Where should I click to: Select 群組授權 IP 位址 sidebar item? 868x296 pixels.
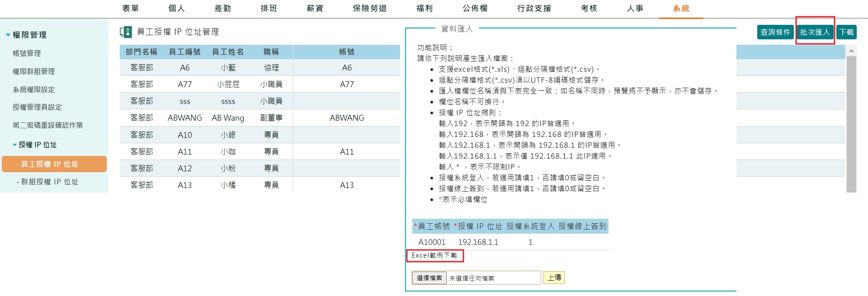pos(47,182)
